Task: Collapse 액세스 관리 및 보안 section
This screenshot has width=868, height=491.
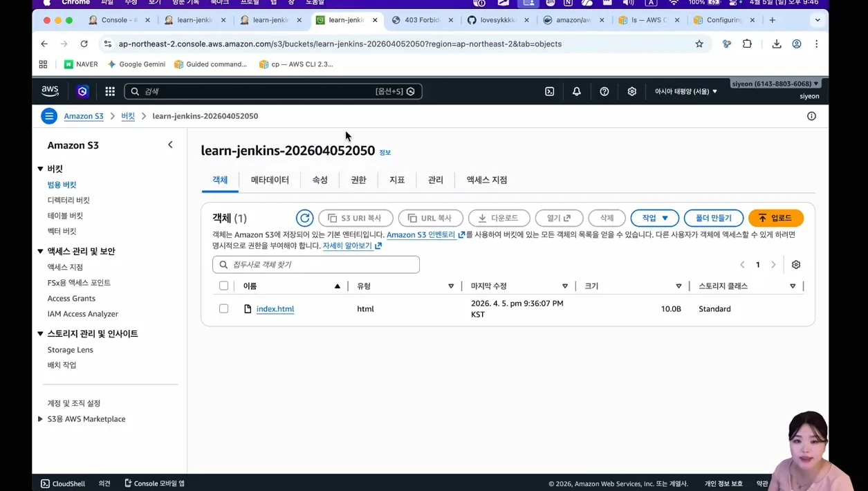Action: click(x=40, y=251)
